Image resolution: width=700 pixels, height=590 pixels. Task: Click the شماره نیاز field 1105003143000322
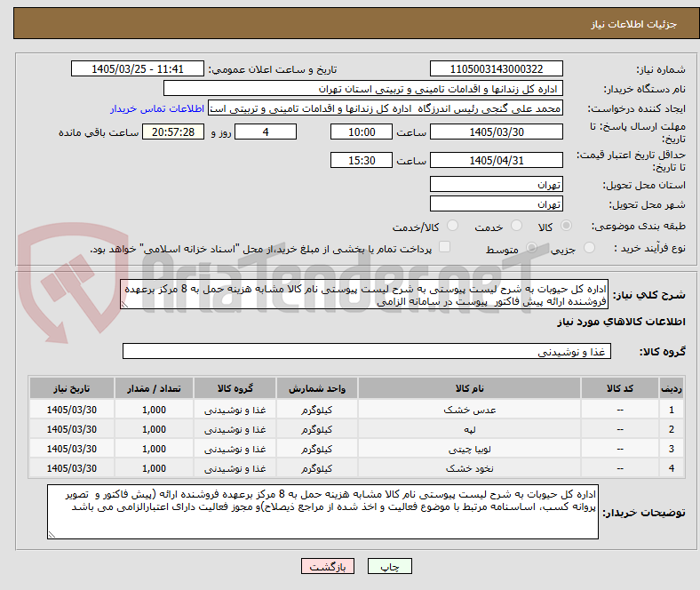[496, 68]
